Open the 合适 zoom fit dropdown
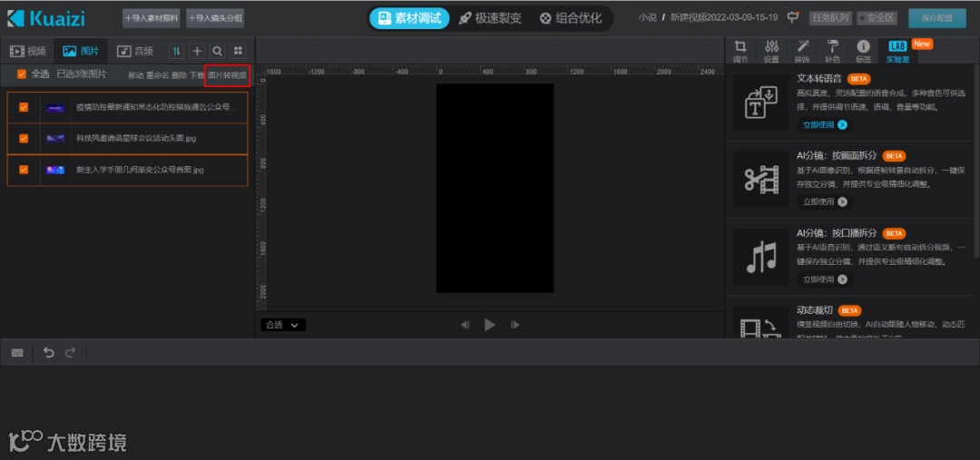 pos(283,325)
